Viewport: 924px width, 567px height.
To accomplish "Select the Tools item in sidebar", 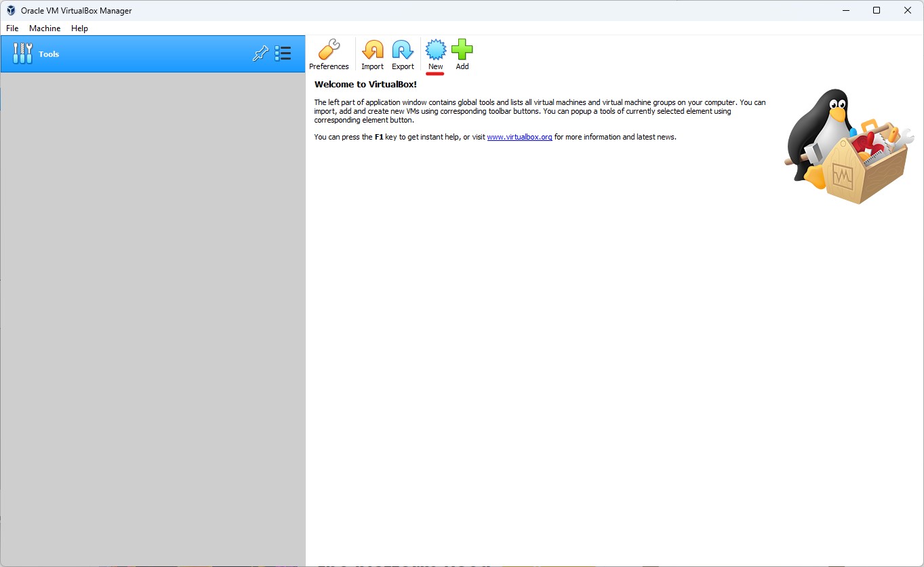I will [153, 54].
